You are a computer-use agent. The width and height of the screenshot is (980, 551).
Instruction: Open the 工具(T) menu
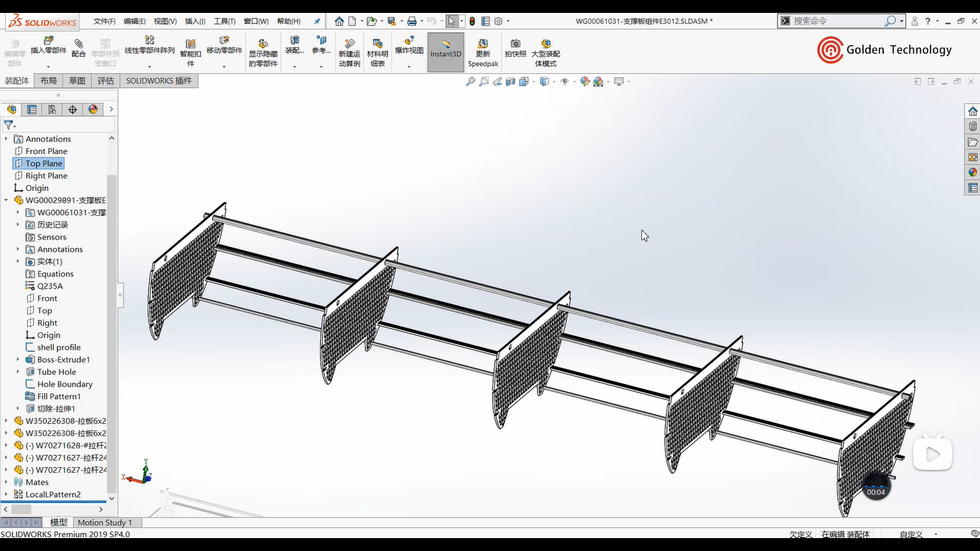click(x=225, y=22)
